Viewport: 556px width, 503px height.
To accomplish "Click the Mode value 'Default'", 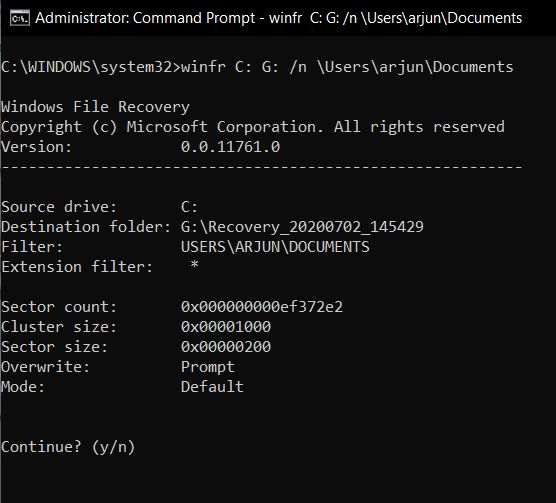I will [212, 387].
